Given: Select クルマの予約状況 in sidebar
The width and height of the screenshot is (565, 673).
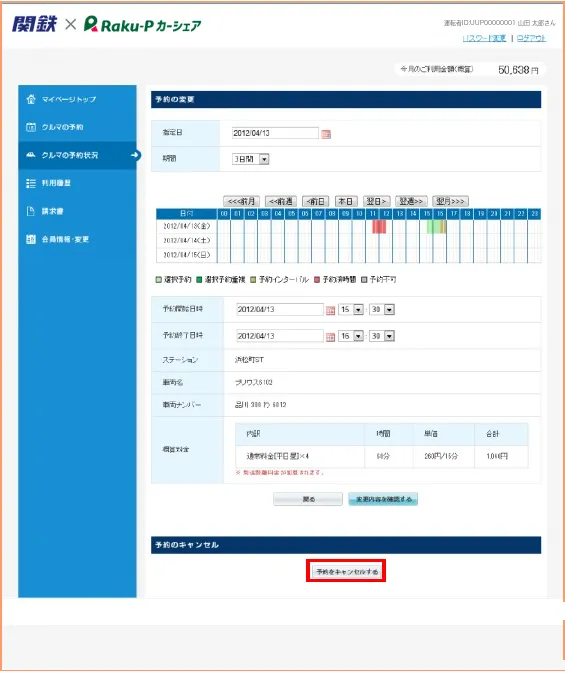Looking at the screenshot, I should pyautogui.click(x=77, y=155).
